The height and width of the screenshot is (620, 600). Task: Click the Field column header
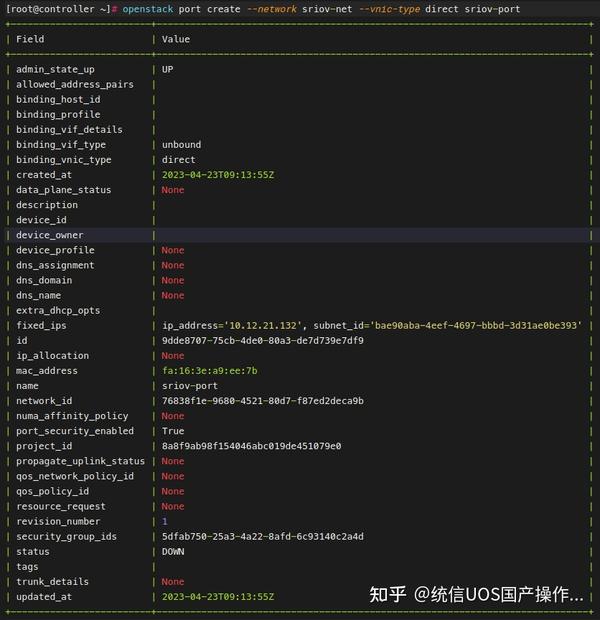click(30, 39)
